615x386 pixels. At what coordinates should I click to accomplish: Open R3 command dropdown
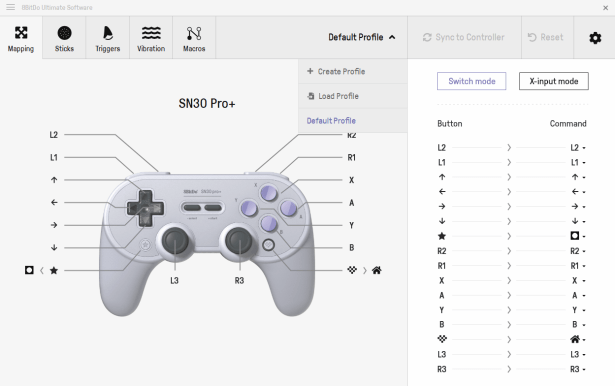[x=578, y=369]
